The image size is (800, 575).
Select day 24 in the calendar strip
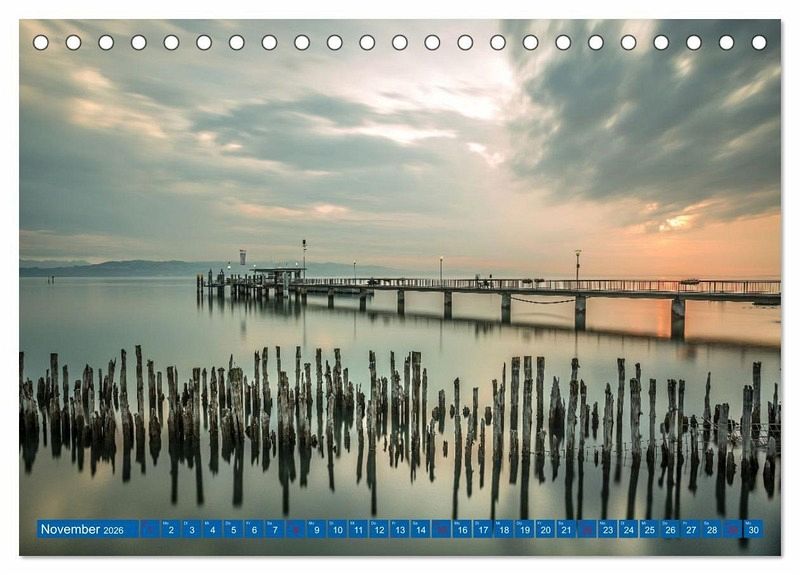[x=629, y=529]
